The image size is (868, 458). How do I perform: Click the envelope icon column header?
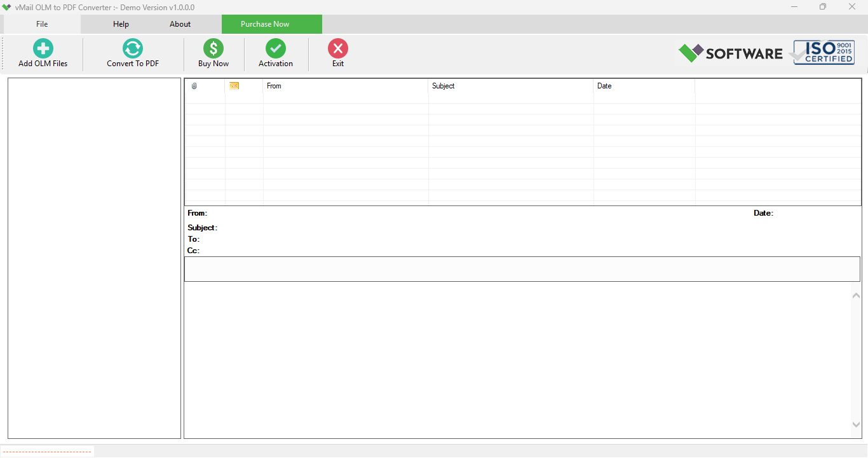point(234,85)
